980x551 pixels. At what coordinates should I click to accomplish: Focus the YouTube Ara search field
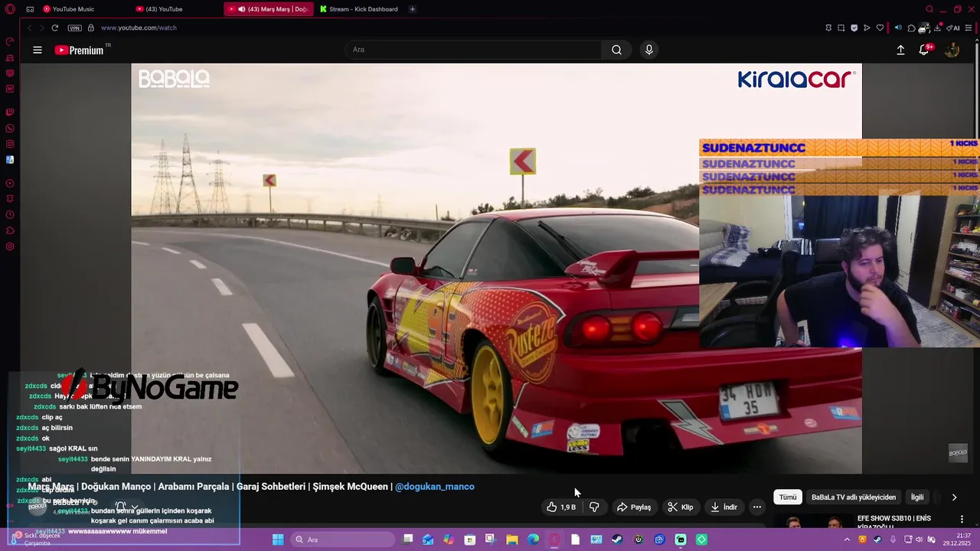pos(473,50)
